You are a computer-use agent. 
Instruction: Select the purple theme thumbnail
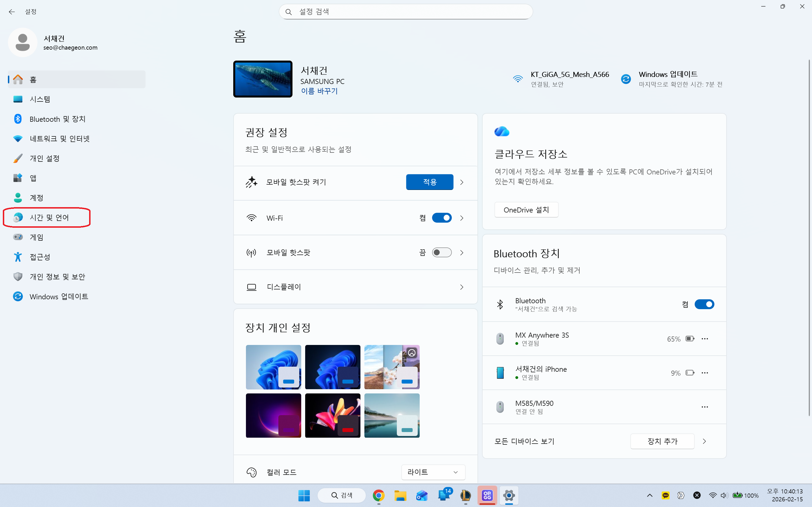(273, 415)
